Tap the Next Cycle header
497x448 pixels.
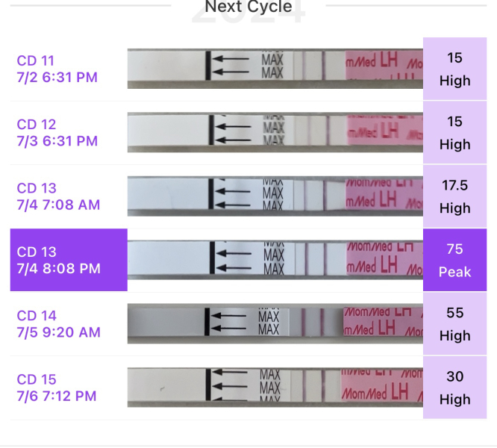(x=248, y=7)
